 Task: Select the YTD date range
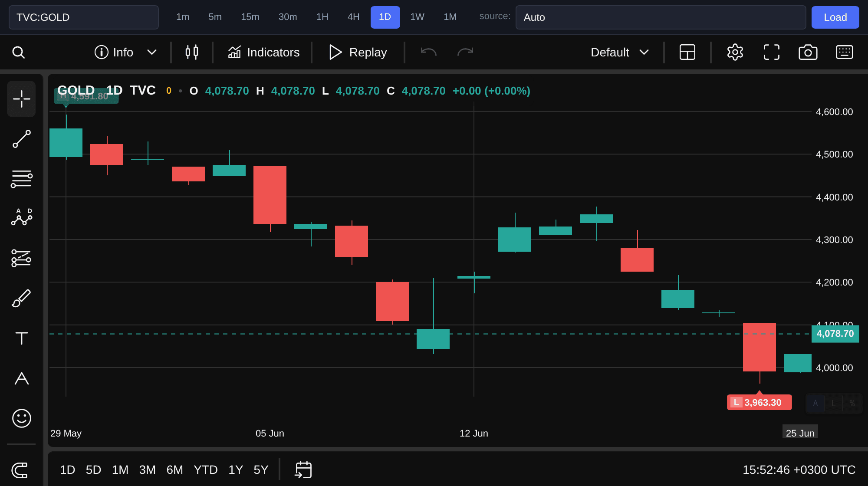(x=205, y=470)
